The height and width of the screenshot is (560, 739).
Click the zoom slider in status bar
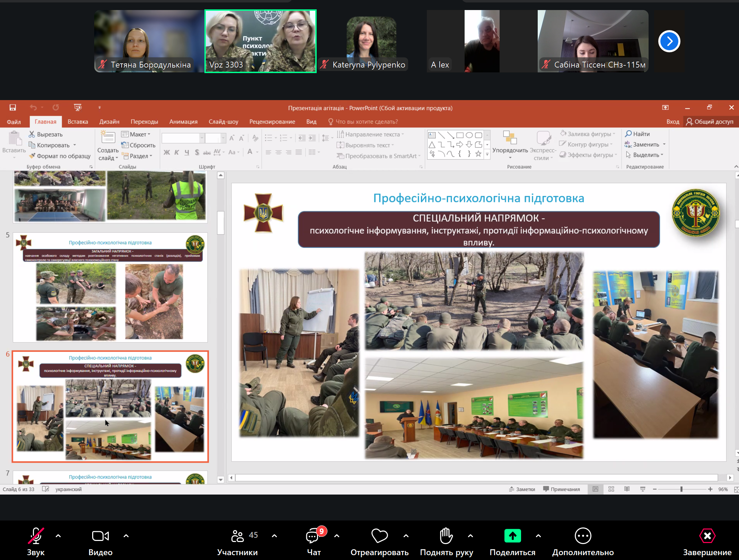(x=681, y=489)
